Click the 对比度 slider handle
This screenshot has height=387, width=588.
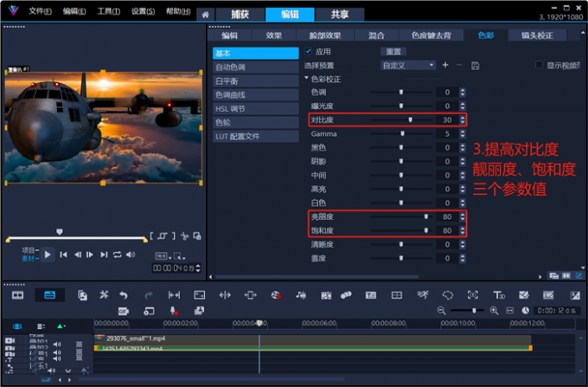411,120
